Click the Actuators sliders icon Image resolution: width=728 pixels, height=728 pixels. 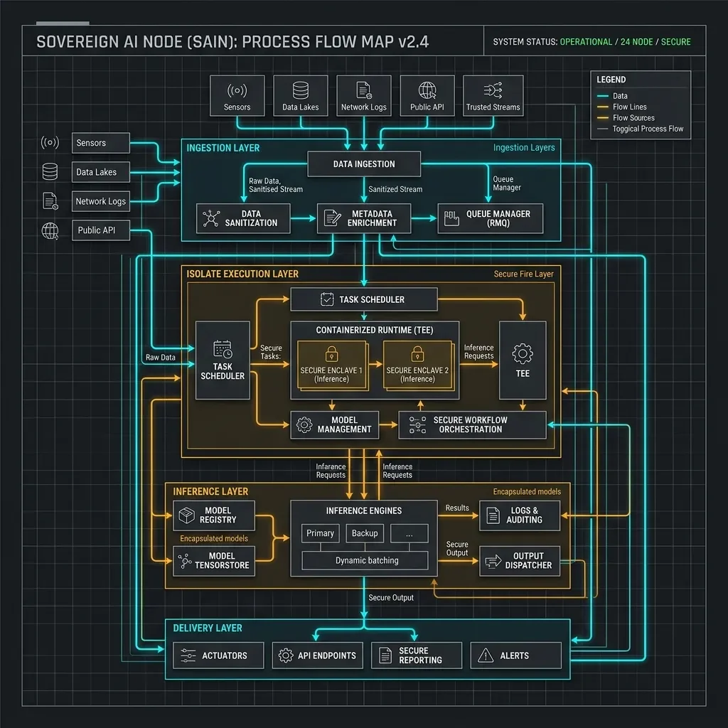click(188, 655)
